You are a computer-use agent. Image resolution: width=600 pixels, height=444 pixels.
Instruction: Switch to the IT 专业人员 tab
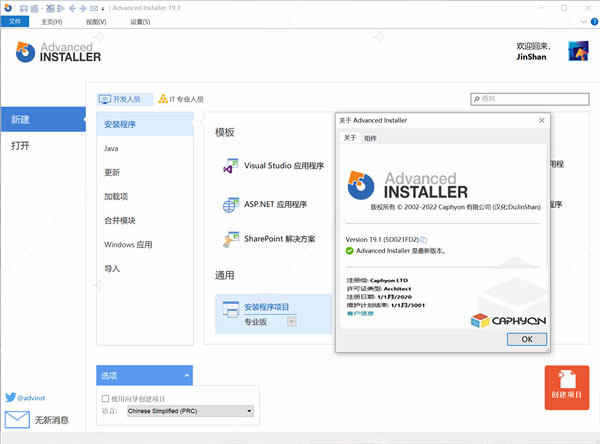click(x=181, y=99)
